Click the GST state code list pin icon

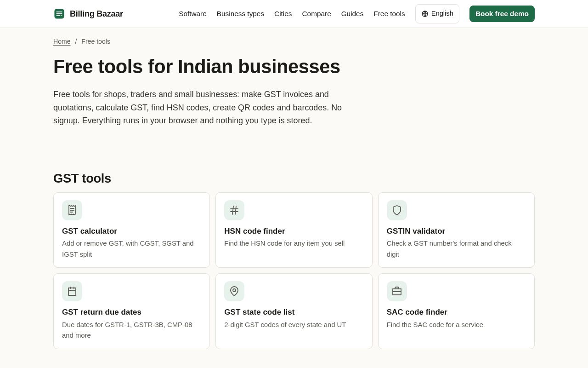[x=234, y=291]
